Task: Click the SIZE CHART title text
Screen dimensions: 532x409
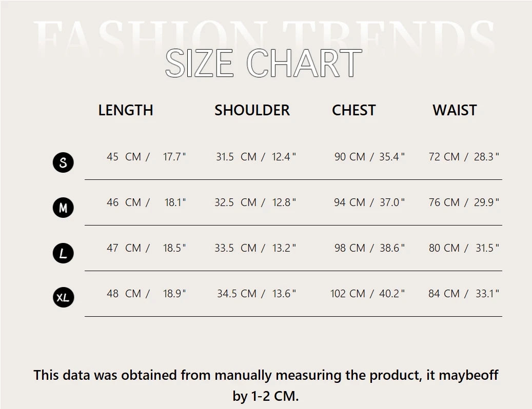Action: point(264,63)
